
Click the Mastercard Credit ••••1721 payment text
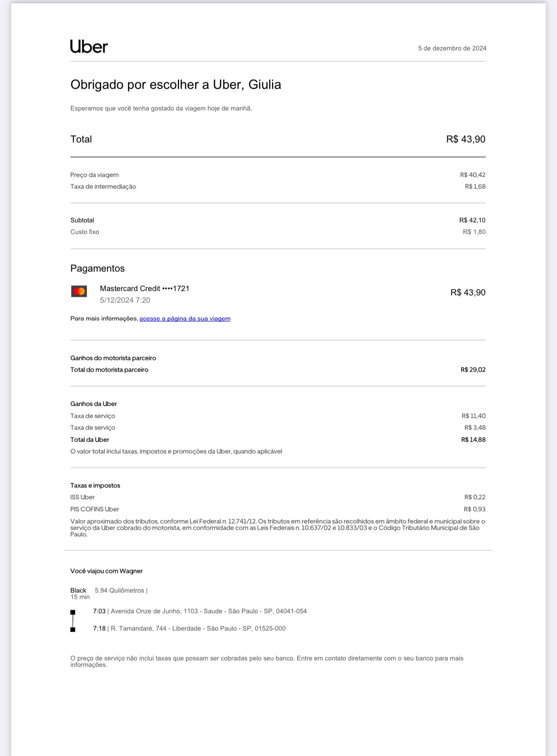pos(145,289)
